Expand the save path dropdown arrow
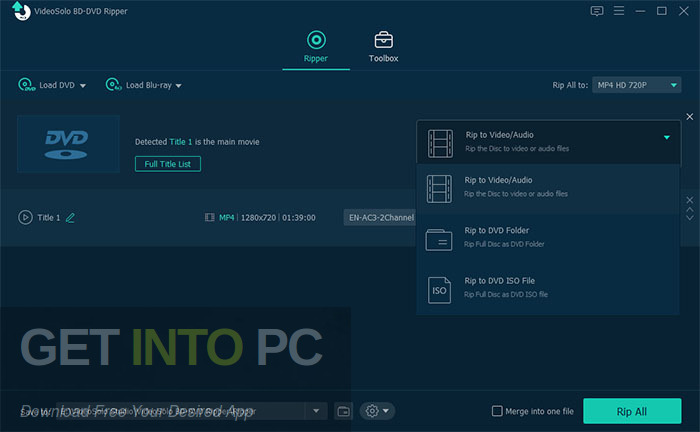The height and width of the screenshot is (432, 700). 316,411
